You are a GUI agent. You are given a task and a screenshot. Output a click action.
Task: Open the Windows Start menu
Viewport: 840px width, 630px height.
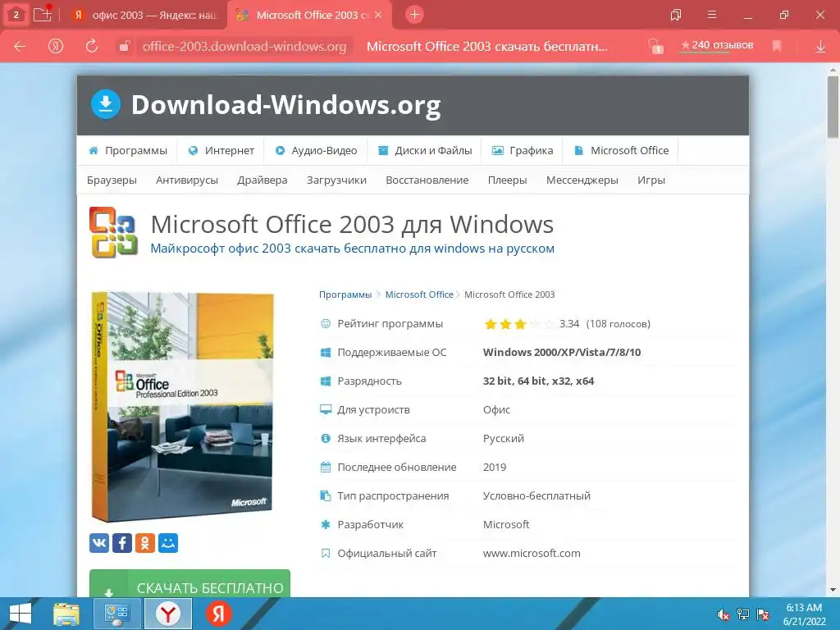(21, 614)
